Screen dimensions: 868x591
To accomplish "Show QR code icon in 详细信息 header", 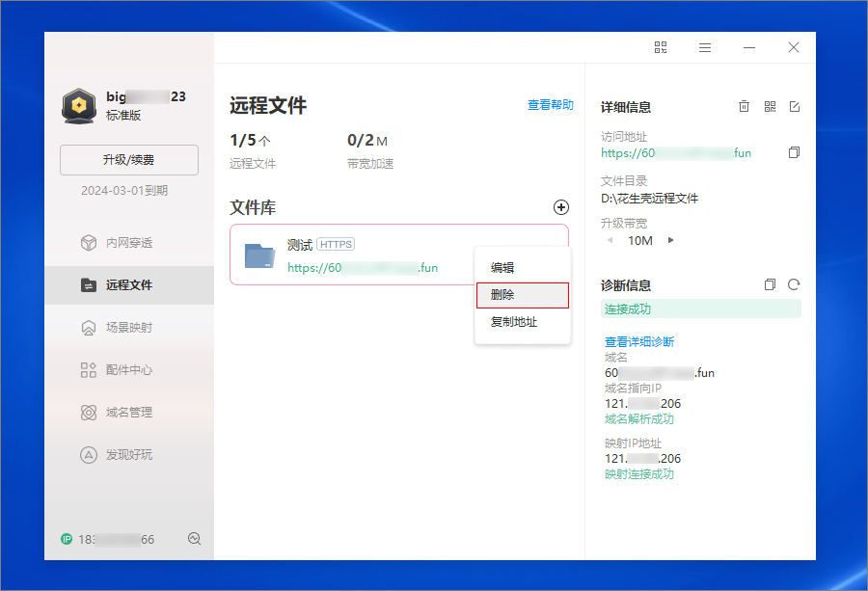I will [770, 106].
